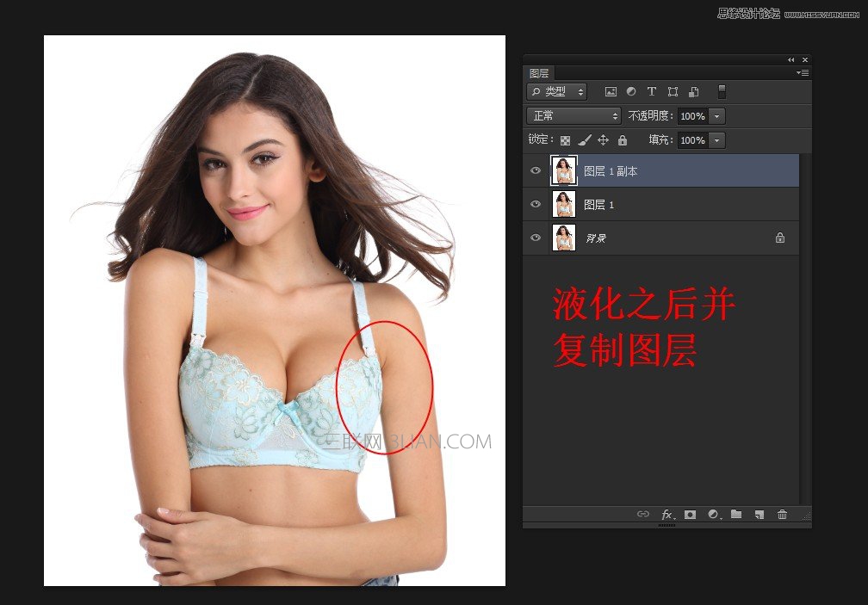Filter layers by adjustment layer icon
Viewport: 868px width, 605px height.
[x=631, y=91]
